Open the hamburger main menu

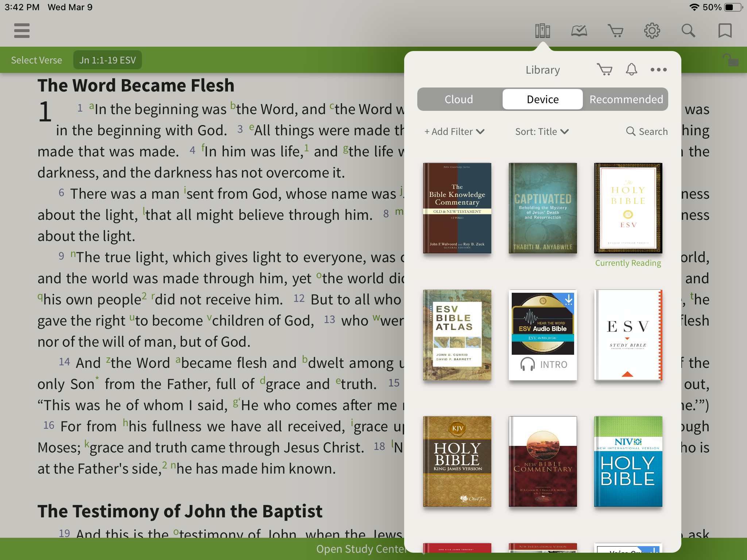22,31
